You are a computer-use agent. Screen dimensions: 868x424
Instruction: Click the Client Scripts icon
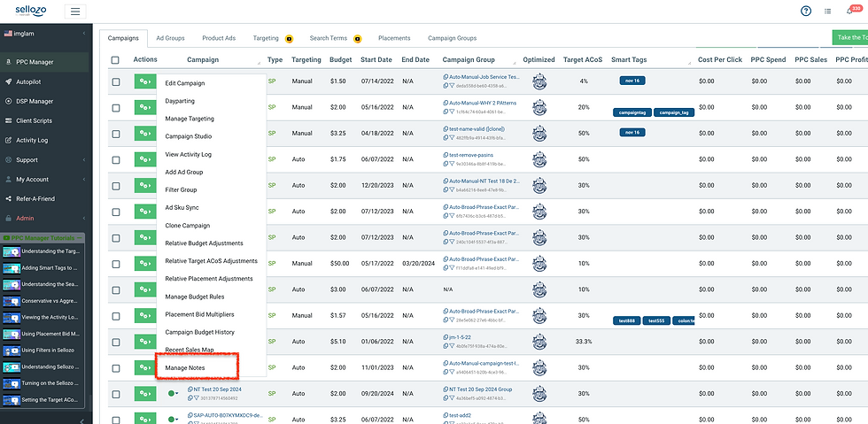(x=8, y=120)
